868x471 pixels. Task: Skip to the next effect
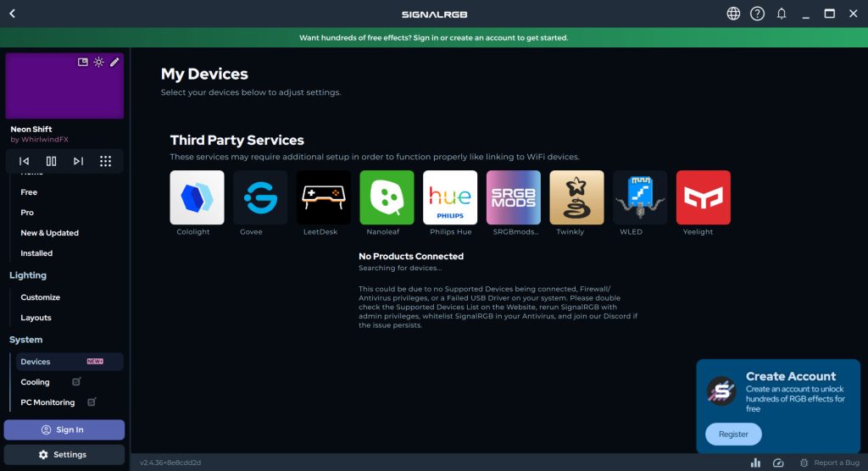click(78, 161)
